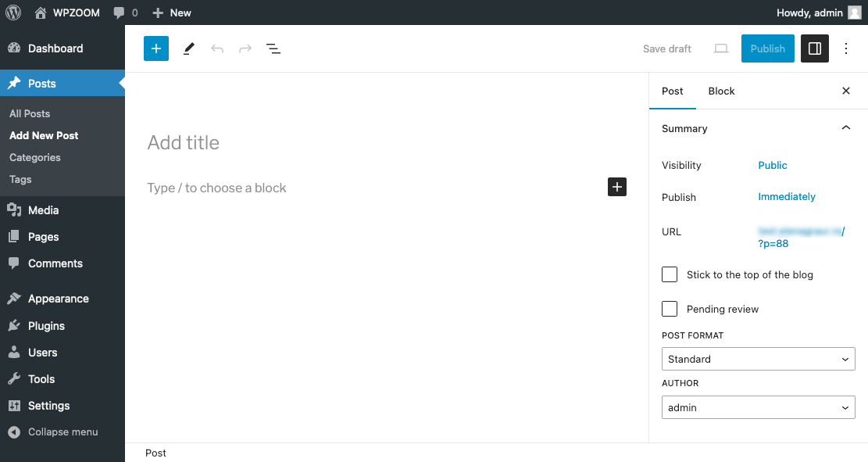Open the Post Format dropdown
This screenshot has height=462, width=868.
pos(759,359)
